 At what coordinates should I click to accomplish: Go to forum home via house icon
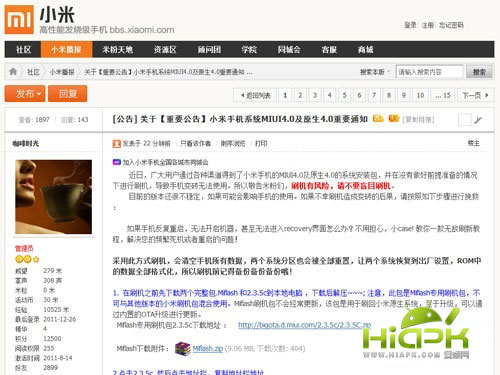click(x=13, y=71)
